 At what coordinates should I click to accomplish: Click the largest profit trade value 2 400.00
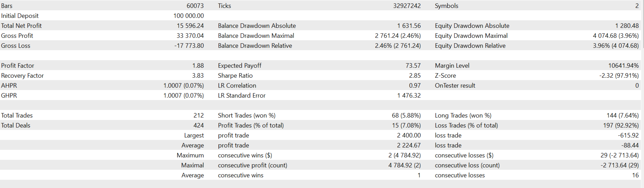(x=409, y=135)
